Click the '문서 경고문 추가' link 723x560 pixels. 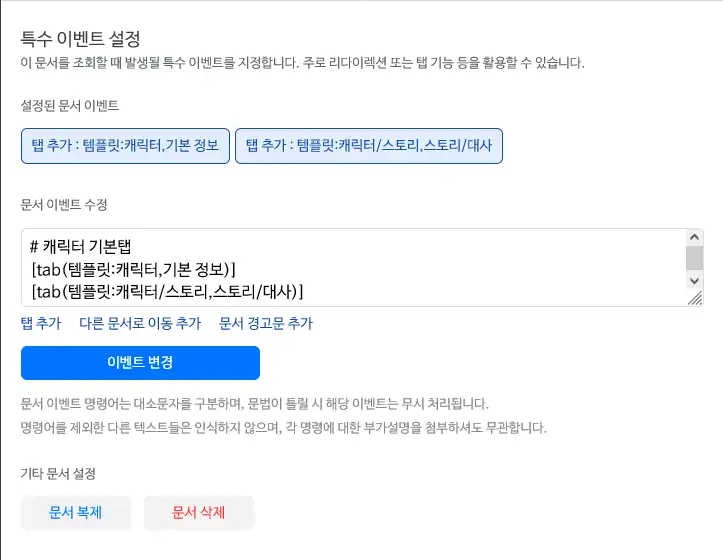tap(266, 323)
